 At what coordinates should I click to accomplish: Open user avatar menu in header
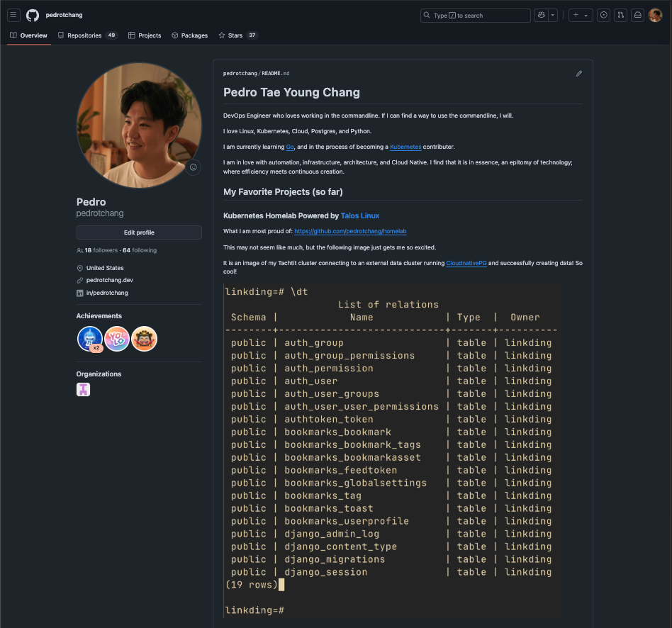[x=655, y=15]
